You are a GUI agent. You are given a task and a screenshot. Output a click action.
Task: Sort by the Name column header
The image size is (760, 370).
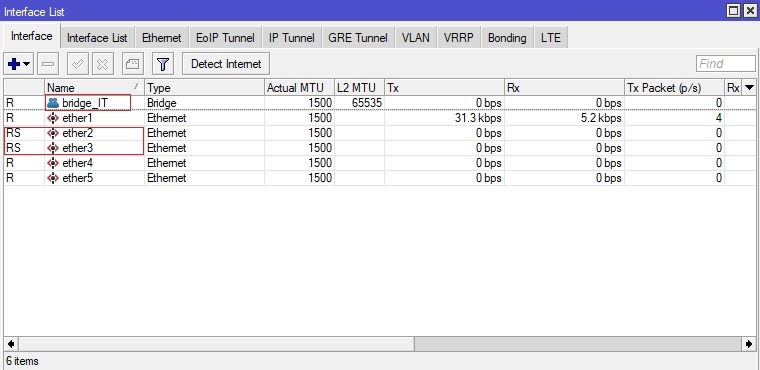(x=95, y=88)
